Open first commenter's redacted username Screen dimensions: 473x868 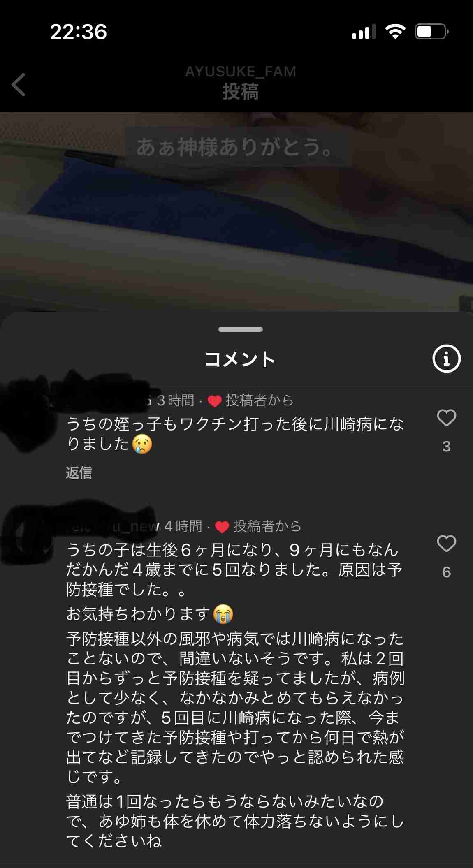[109, 400]
